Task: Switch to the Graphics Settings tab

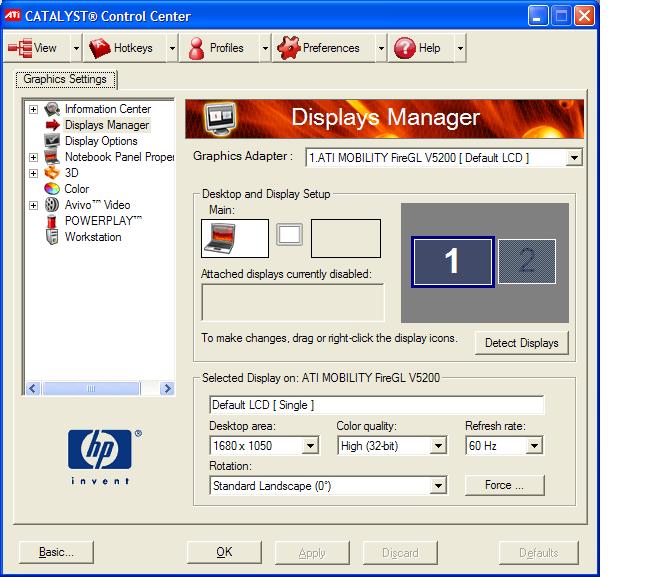Action: tap(66, 80)
